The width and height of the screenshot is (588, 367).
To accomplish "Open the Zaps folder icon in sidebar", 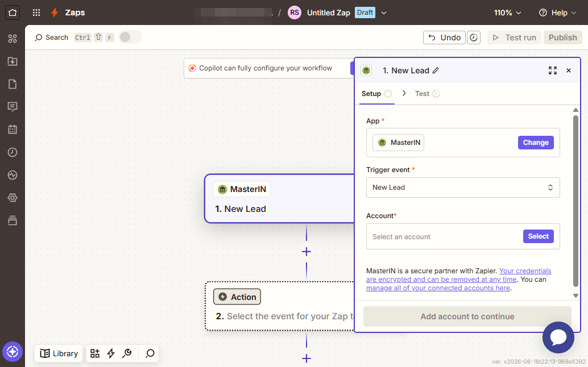I will 13,61.
